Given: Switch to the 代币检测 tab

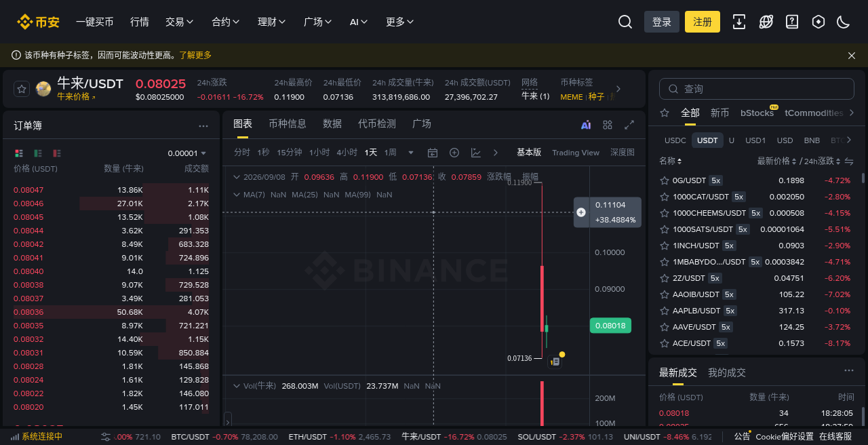Looking at the screenshot, I should click(x=377, y=123).
